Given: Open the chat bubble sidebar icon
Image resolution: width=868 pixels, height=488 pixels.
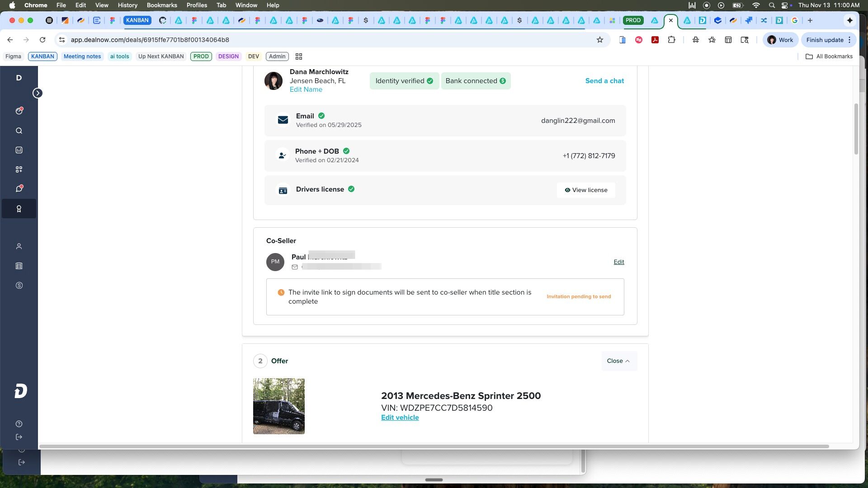Looking at the screenshot, I should [x=19, y=189].
